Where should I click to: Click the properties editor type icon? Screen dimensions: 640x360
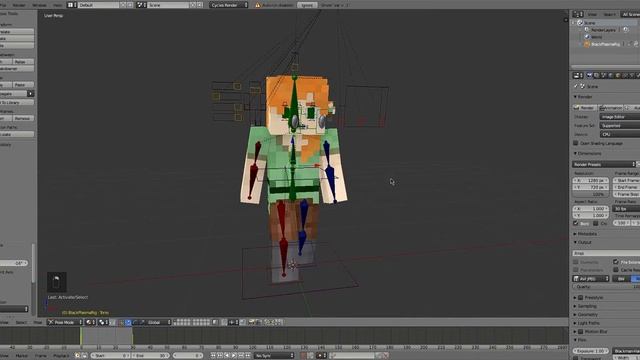coord(577,76)
